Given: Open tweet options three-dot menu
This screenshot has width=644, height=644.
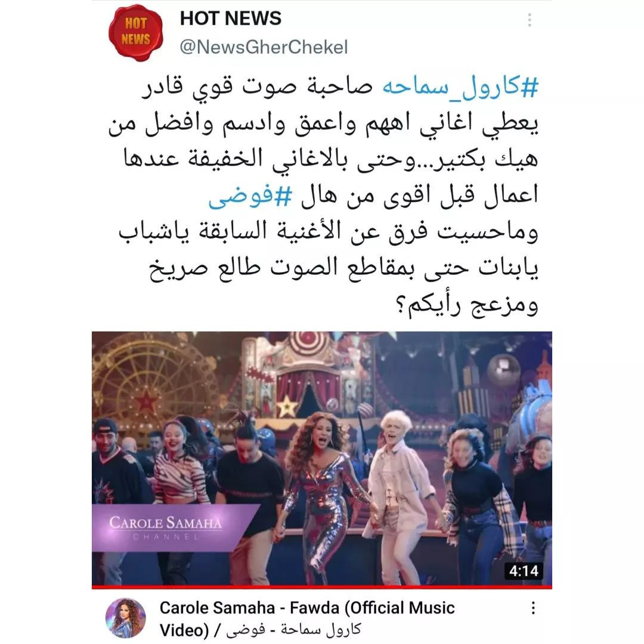Looking at the screenshot, I should click(x=530, y=20).
